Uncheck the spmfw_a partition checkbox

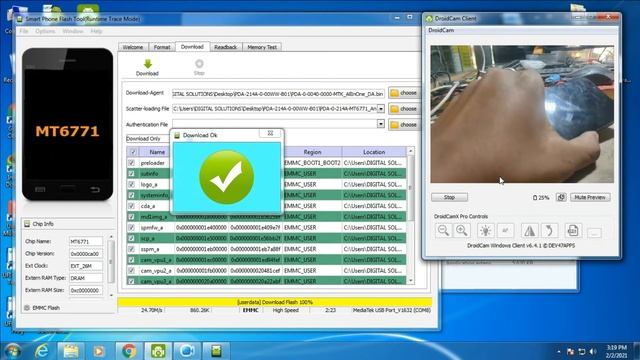pyautogui.click(x=131, y=227)
